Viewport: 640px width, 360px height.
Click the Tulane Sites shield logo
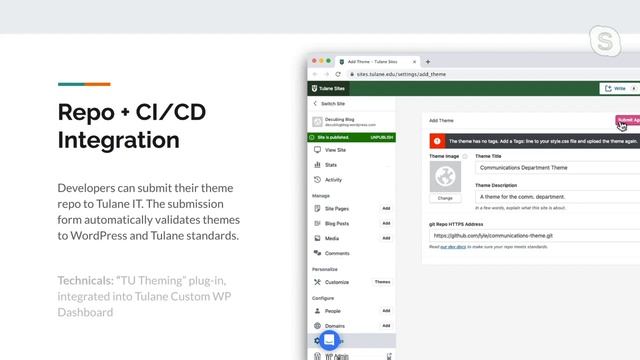tap(314, 89)
